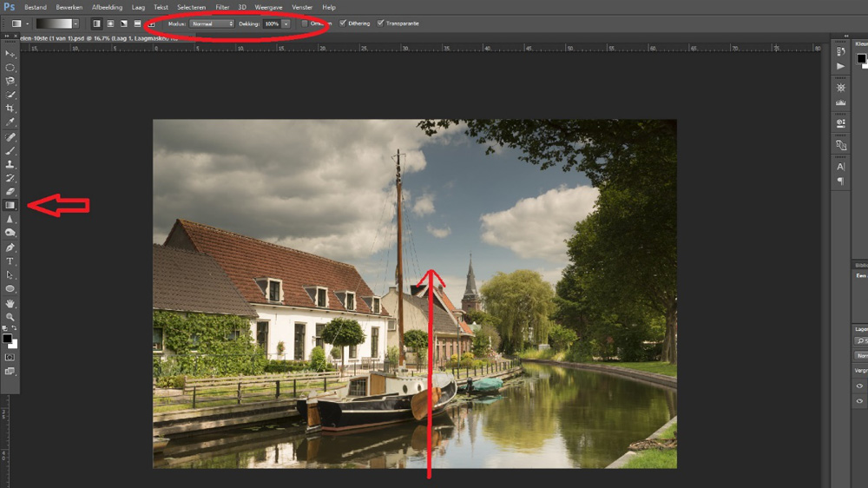Image resolution: width=868 pixels, height=488 pixels.
Task: Expand the collapsed panel dock
Action: [x=845, y=36]
